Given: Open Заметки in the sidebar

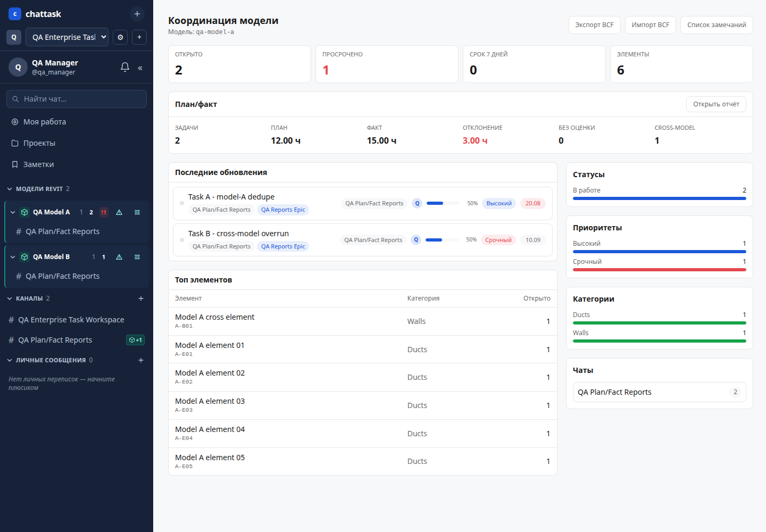Looking at the screenshot, I should pos(77,164).
